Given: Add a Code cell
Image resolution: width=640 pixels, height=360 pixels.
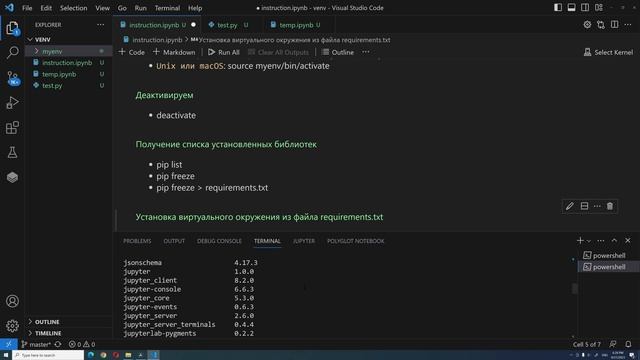Looking at the screenshot, I should coord(131,52).
